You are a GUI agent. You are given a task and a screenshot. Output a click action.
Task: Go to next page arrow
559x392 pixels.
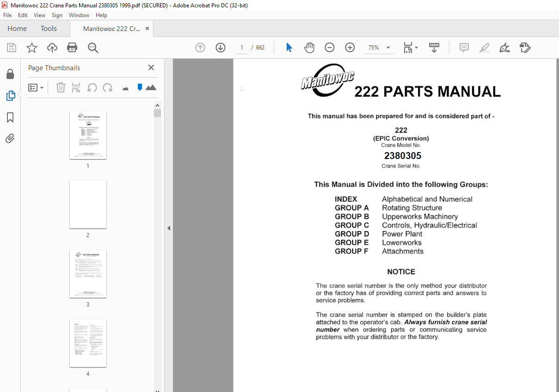click(x=221, y=48)
